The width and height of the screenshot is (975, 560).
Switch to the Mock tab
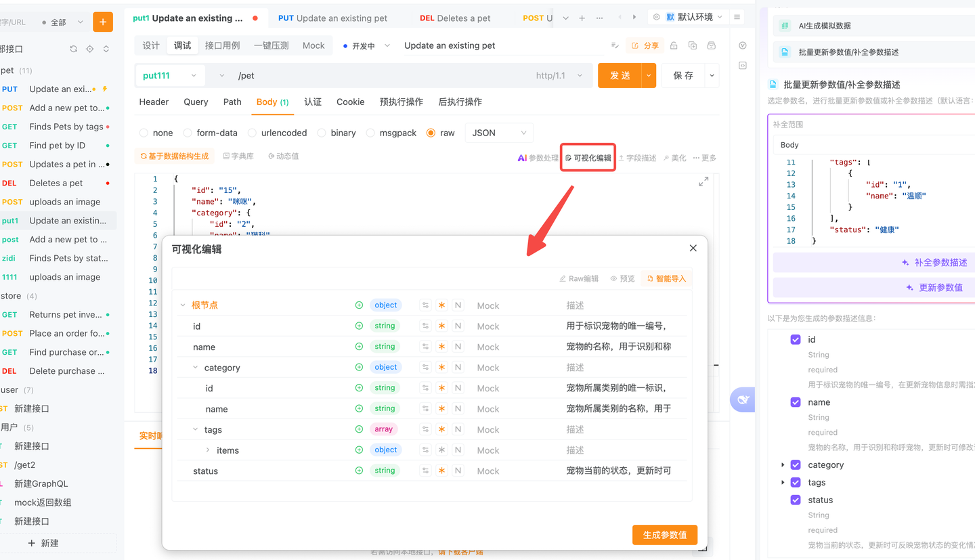point(313,45)
